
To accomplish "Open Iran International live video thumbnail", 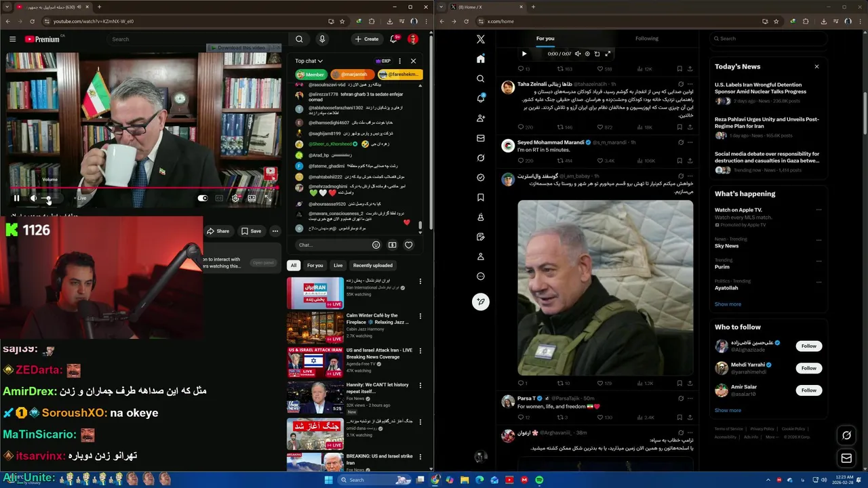I will (x=315, y=293).
